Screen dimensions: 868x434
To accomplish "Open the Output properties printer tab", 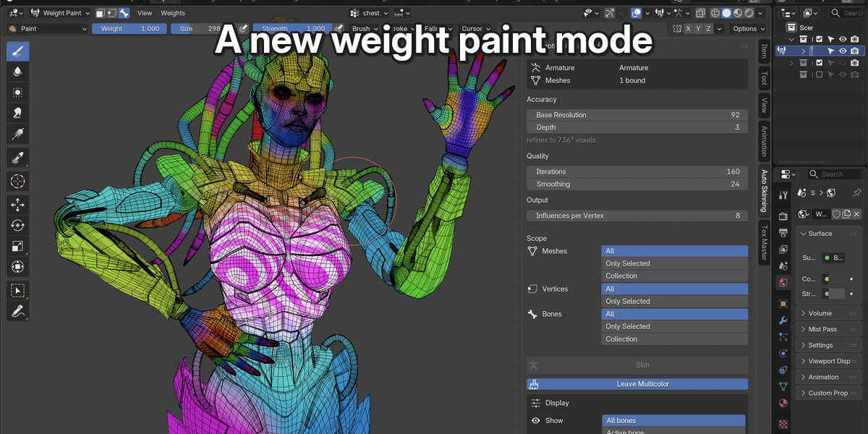I will [x=783, y=233].
